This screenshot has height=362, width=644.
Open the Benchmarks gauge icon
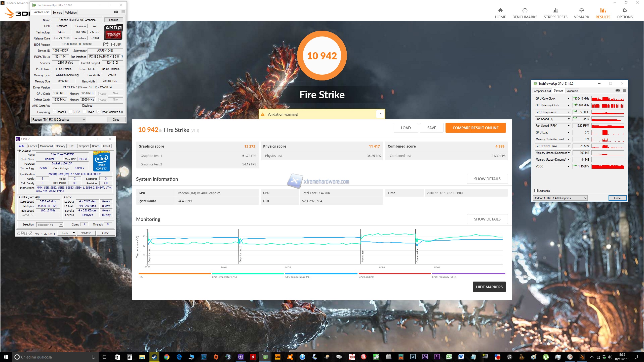(525, 11)
